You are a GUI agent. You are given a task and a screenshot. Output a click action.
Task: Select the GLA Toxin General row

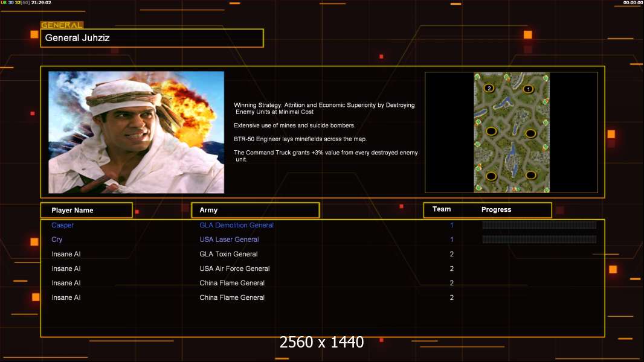(x=323, y=254)
